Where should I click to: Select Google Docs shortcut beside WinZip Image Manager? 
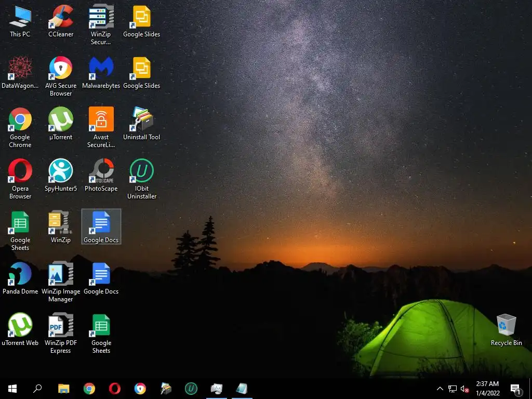pyautogui.click(x=101, y=278)
